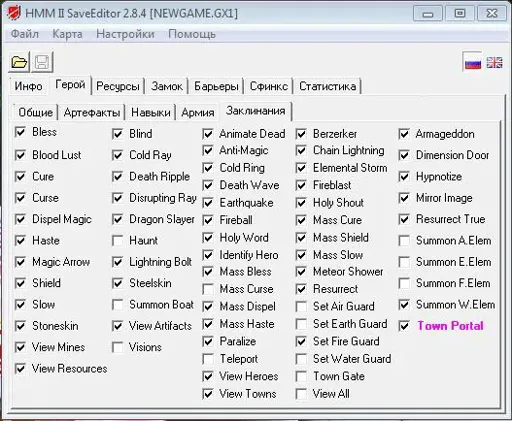Check the Teleport spell checkbox

[x=208, y=359]
